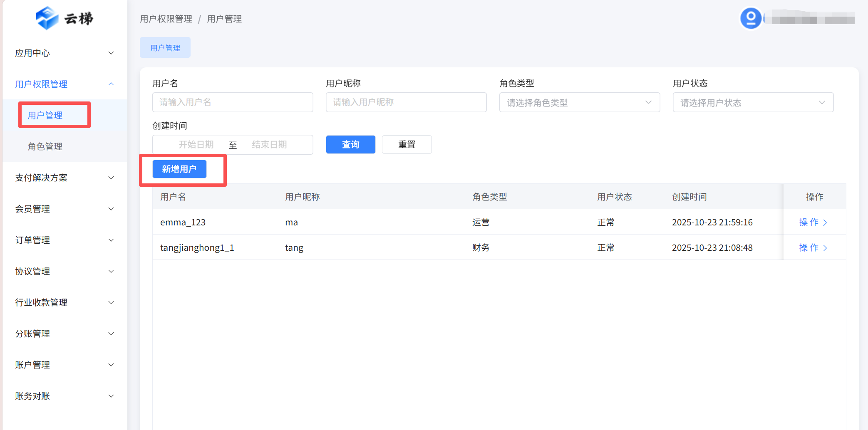Click the 云梯 logo icon

coord(47,18)
